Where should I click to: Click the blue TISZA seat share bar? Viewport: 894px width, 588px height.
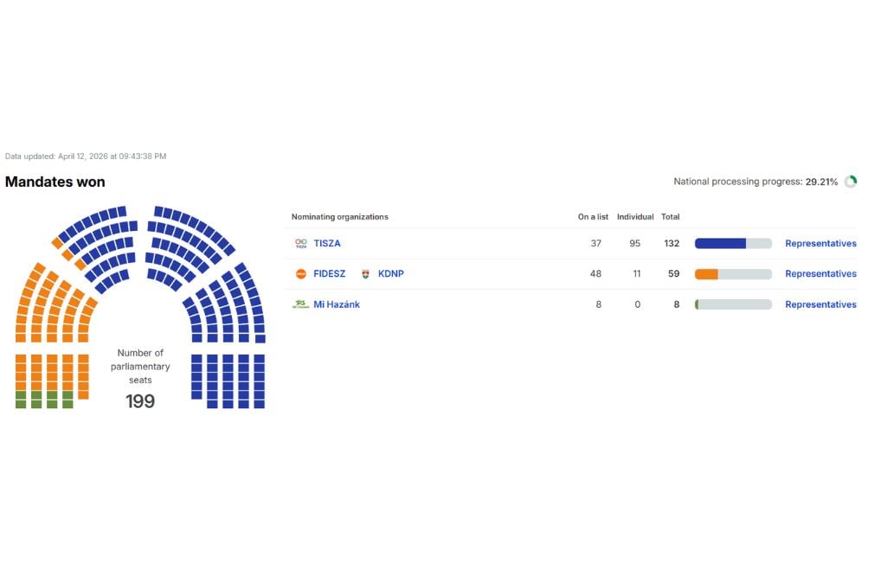[x=720, y=244]
